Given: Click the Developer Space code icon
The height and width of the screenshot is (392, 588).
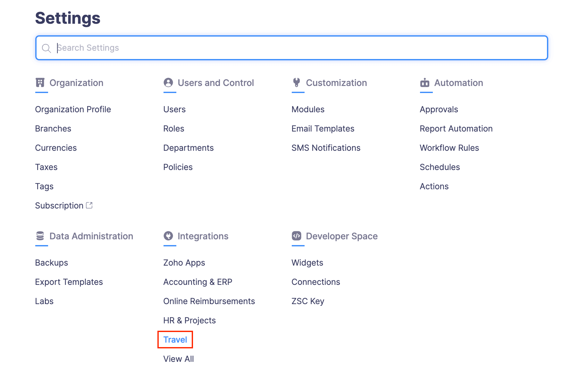Looking at the screenshot, I should tap(297, 236).
